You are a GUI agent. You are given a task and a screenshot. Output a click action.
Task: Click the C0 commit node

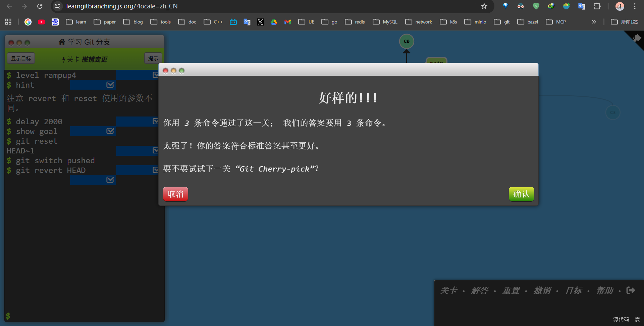click(x=407, y=41)
